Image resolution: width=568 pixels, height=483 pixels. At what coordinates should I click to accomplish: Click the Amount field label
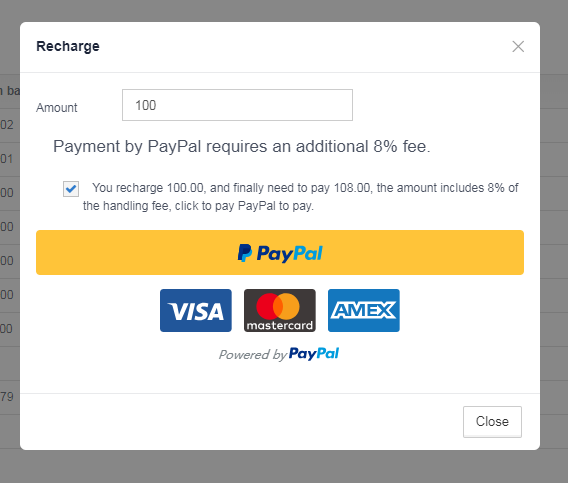click(57, 108)
